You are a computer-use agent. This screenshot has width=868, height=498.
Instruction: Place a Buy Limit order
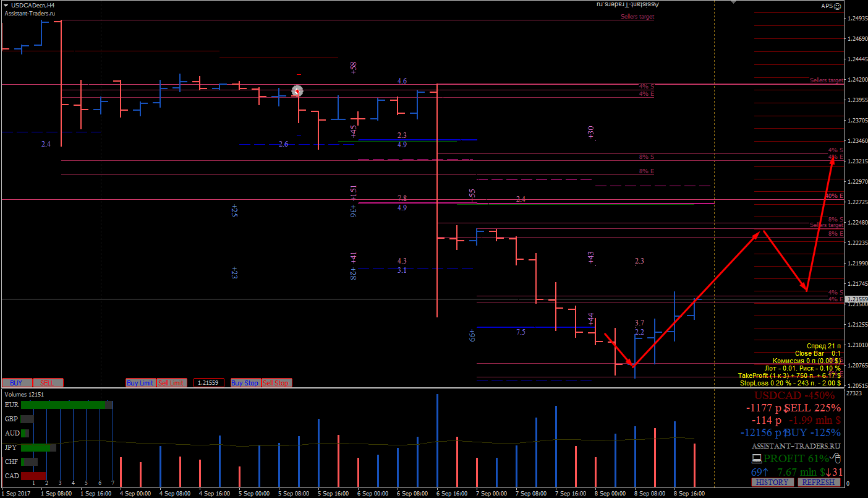click(140, 383)
